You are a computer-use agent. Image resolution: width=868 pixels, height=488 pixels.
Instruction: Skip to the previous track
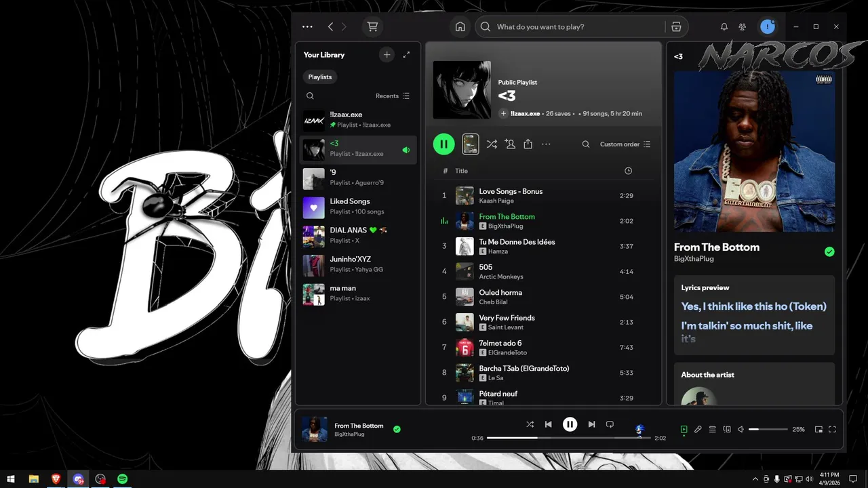pyautogui.click(x=548, y=424)
